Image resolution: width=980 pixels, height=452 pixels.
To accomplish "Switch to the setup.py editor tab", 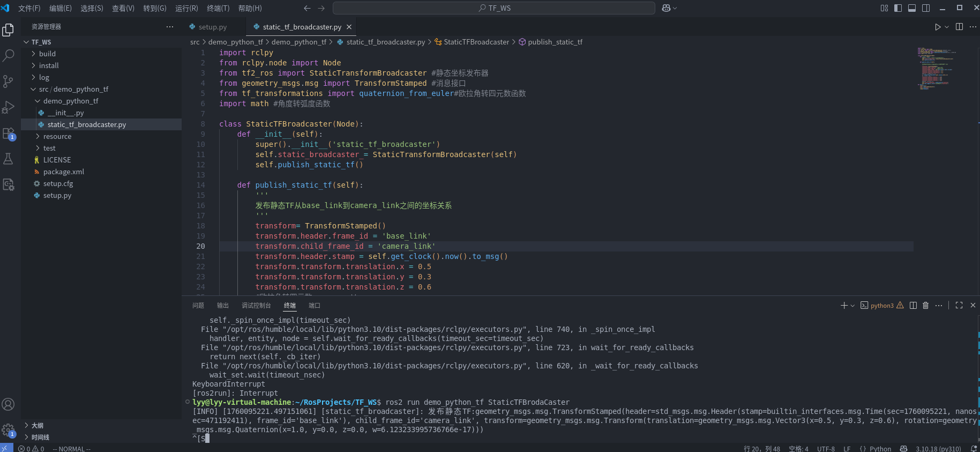I will coord(213,27).
